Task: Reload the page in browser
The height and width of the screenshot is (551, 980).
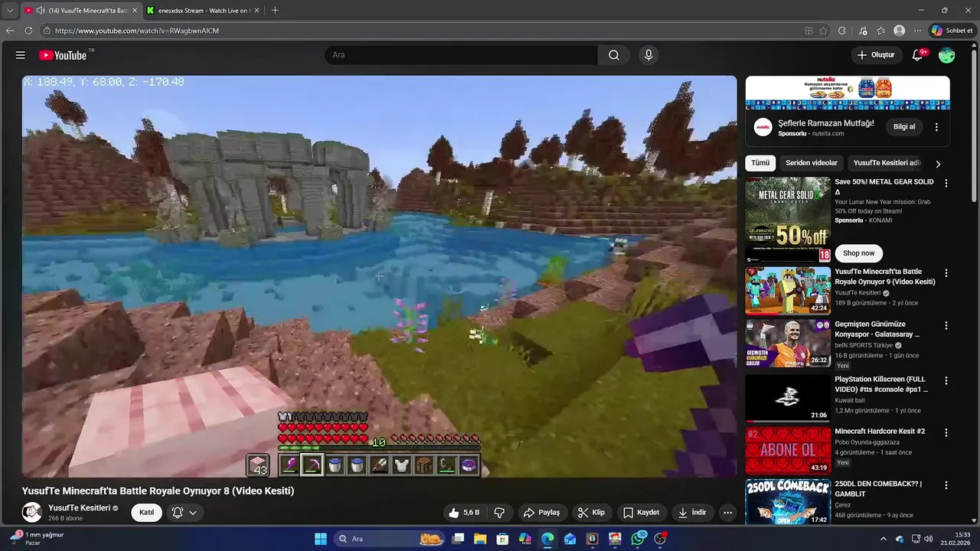Action: click(28, 31)
